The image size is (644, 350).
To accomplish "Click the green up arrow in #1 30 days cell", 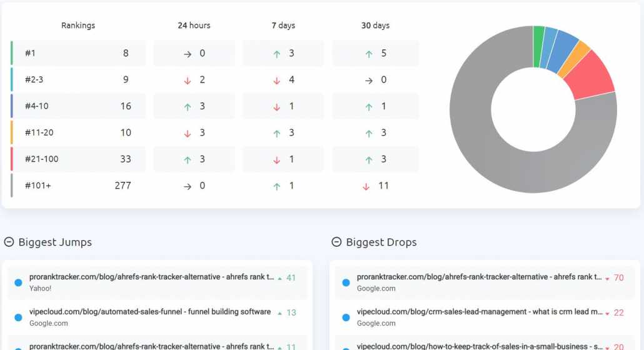I will [x=369, y=54].
